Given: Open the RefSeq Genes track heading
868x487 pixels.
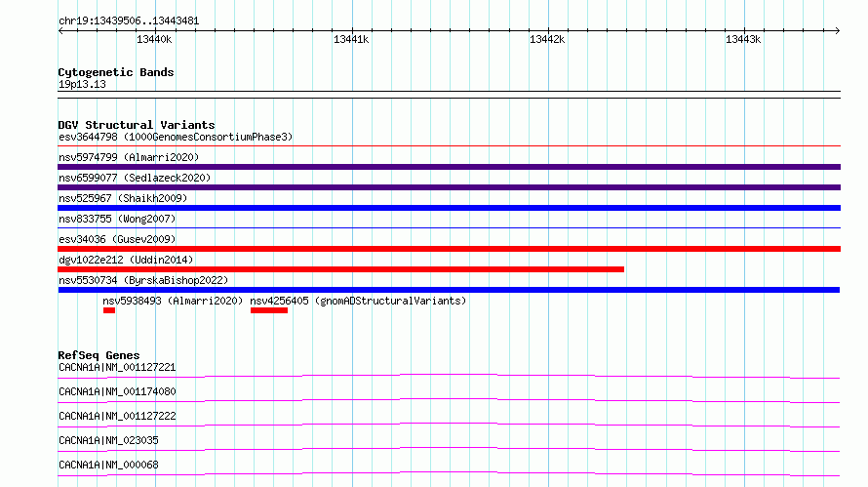Looking at the screenshot, I should pyautogui.click(x=99, y=355).
